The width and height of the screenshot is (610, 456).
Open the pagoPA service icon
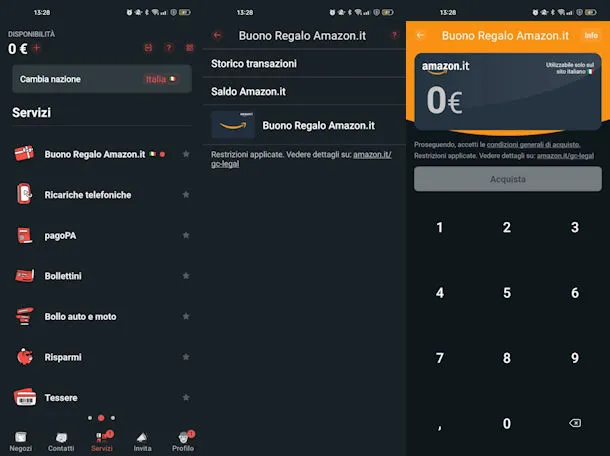point(25,235)
